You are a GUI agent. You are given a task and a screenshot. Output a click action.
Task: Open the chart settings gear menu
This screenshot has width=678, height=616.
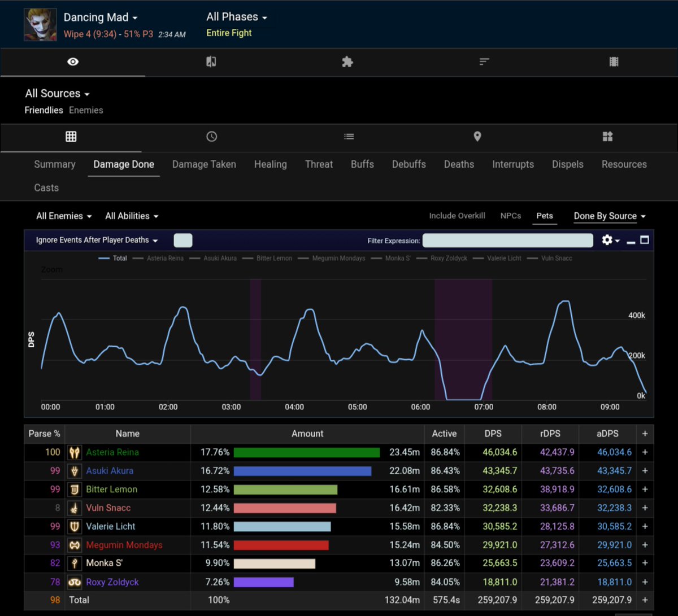click(x=610, y=240)
